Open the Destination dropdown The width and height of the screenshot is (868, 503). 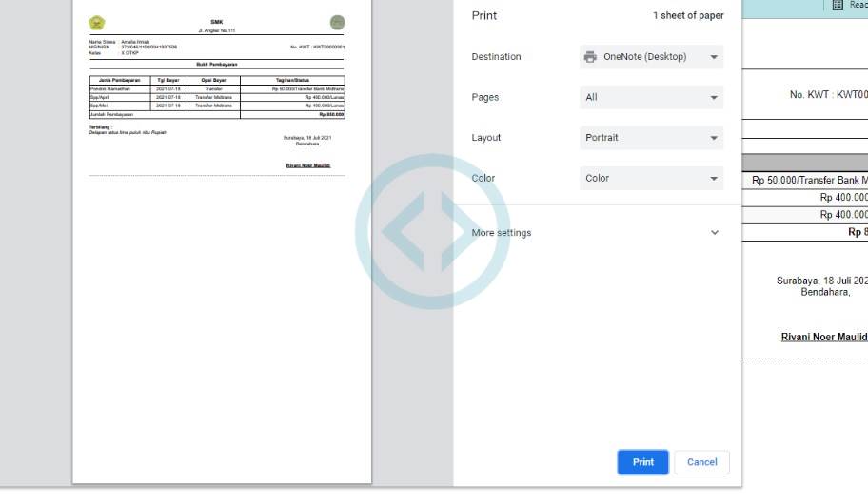[x=651, y=57]
